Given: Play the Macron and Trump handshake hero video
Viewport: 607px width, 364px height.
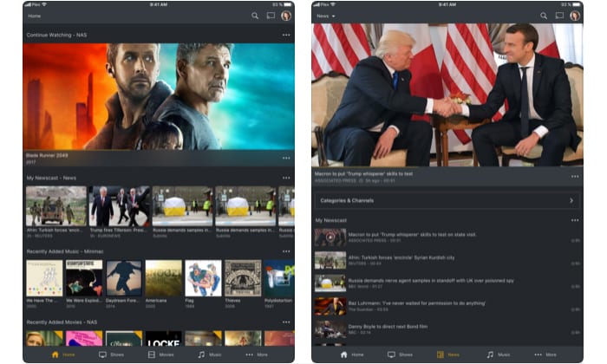Looking at the screenshot, I should click(447, 94).
